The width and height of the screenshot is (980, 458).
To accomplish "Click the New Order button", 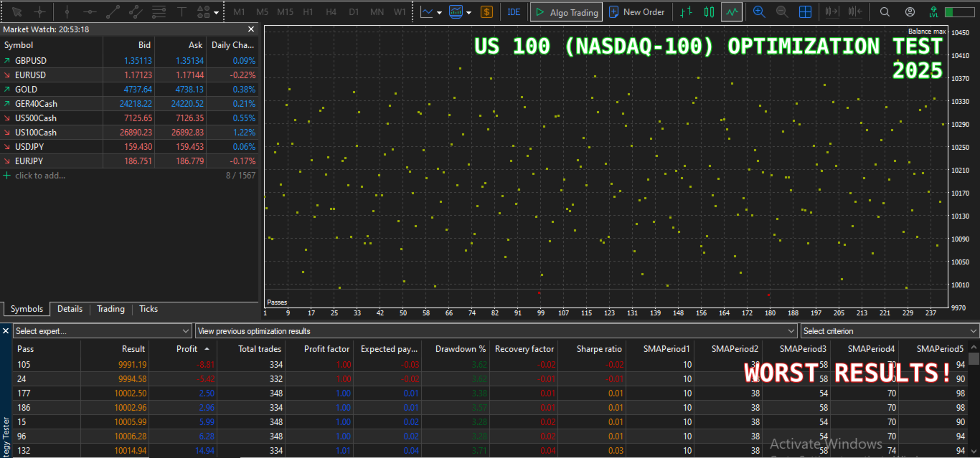I will [637, 12].
